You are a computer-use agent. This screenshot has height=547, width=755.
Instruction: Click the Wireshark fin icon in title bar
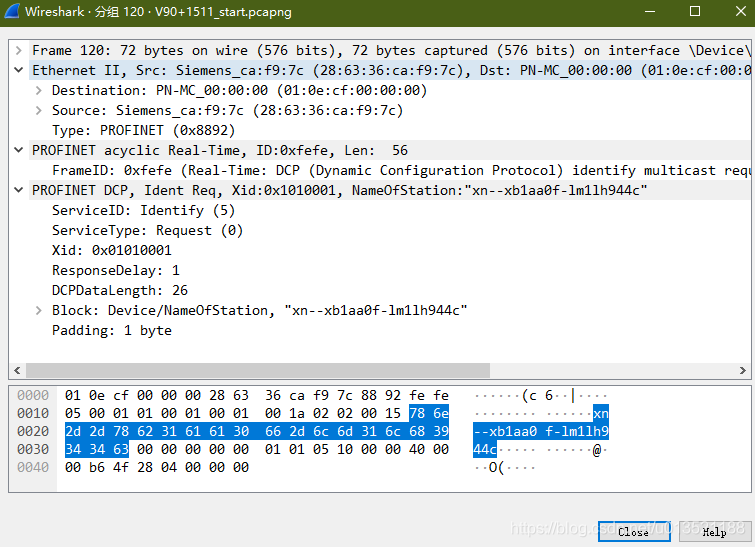click(x=12, y=11)
